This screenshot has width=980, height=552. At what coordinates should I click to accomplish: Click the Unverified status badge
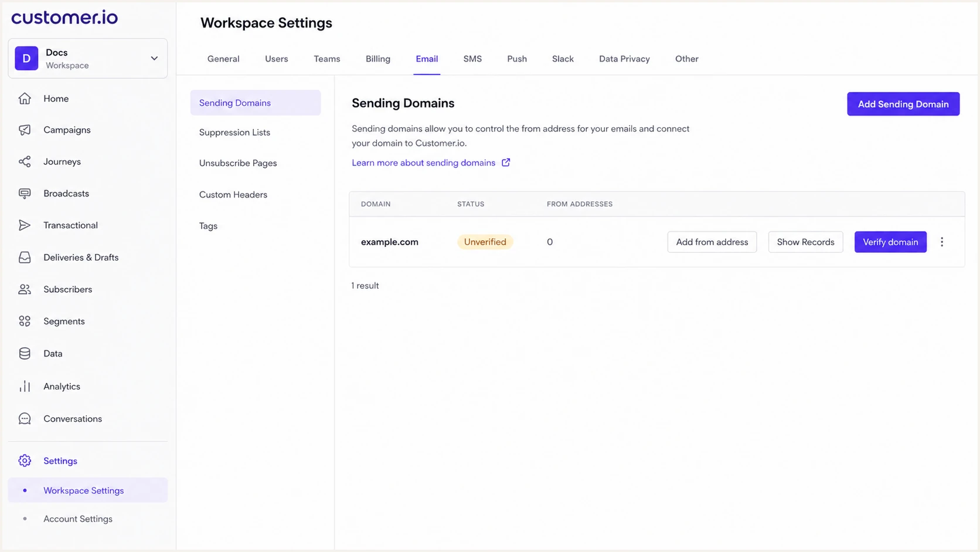pos(485,242)
